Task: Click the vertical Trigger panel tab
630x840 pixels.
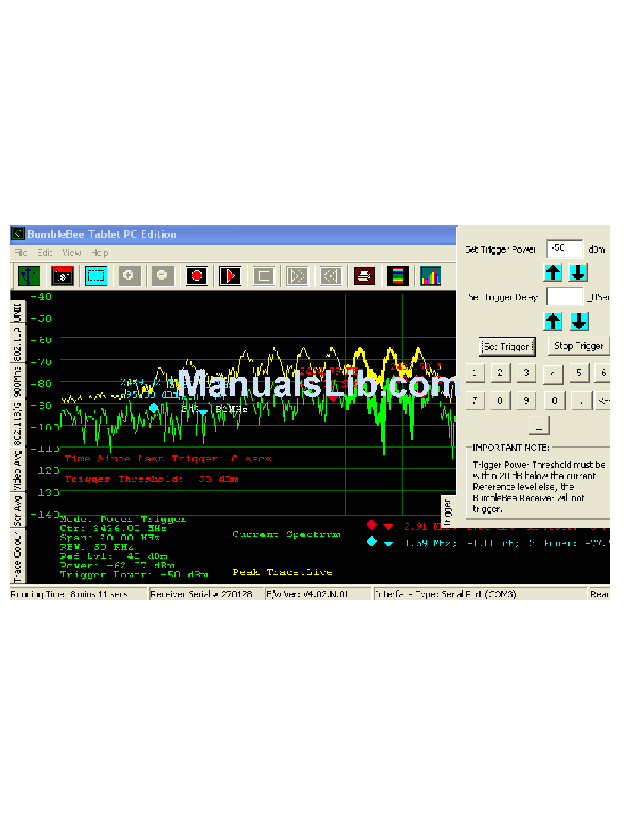Action: coord(448,512)
